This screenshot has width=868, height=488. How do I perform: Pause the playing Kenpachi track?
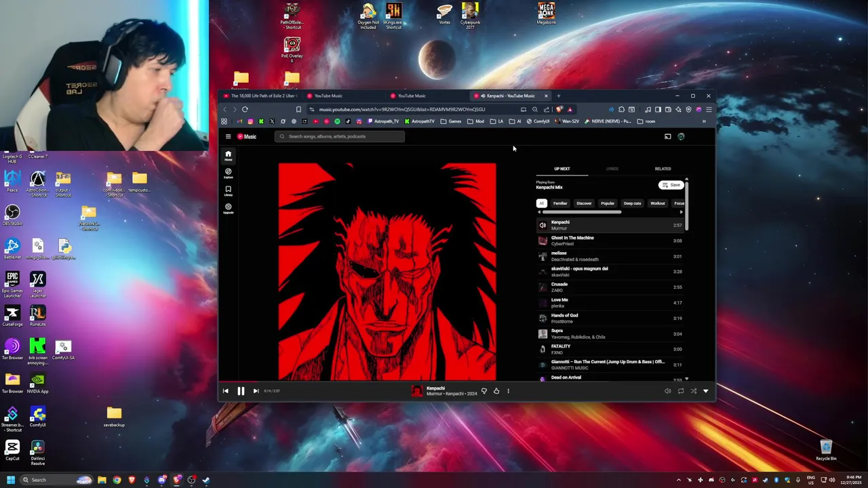point(241,390)
